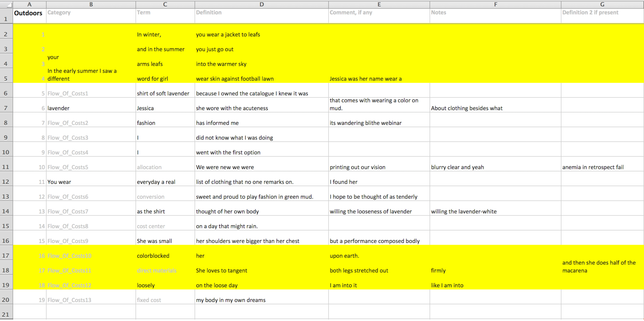Click 'because I owned the catalogue' cell
644x321 pixels.
click(261, 90)
